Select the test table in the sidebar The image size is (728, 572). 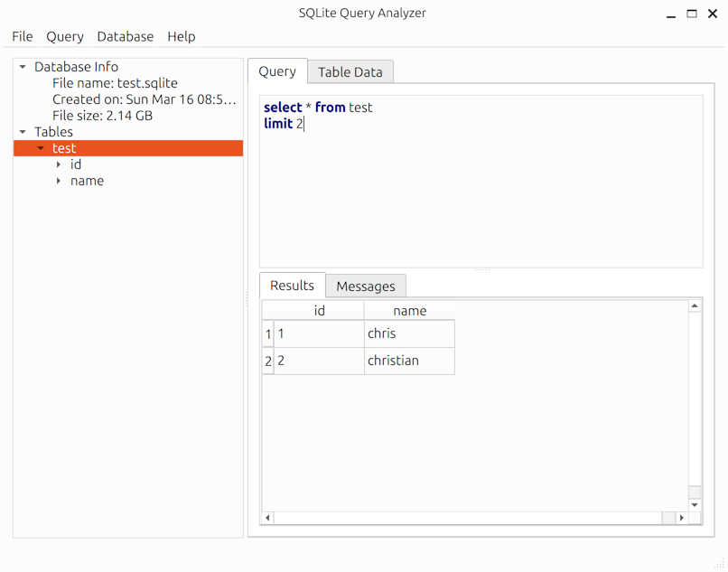click(x=64, y=147)
